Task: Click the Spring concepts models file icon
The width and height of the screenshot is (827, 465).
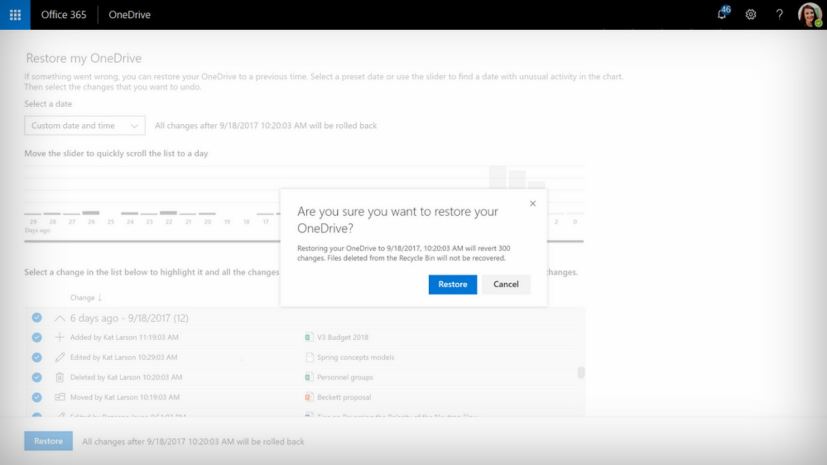Action: pos(309,357)
